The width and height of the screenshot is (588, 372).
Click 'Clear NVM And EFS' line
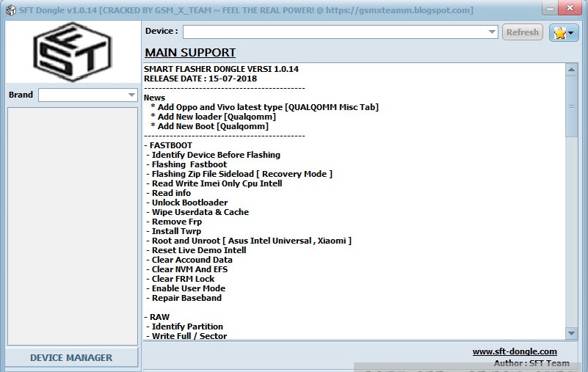point(186,269)
